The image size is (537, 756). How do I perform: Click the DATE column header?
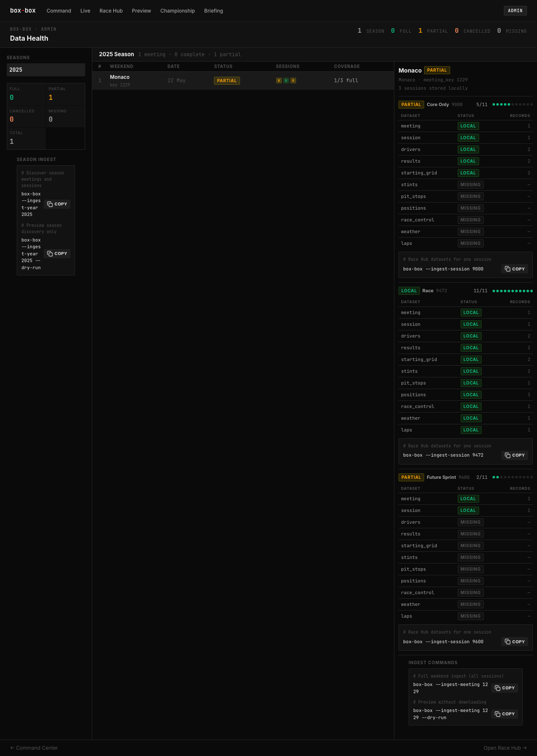[x=173, y=67]
